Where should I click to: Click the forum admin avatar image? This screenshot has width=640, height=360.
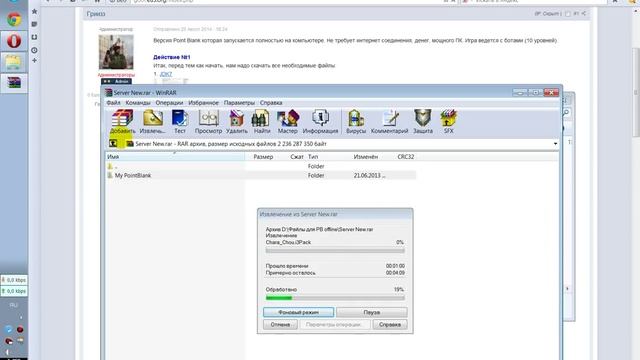[x=116, y=52]
